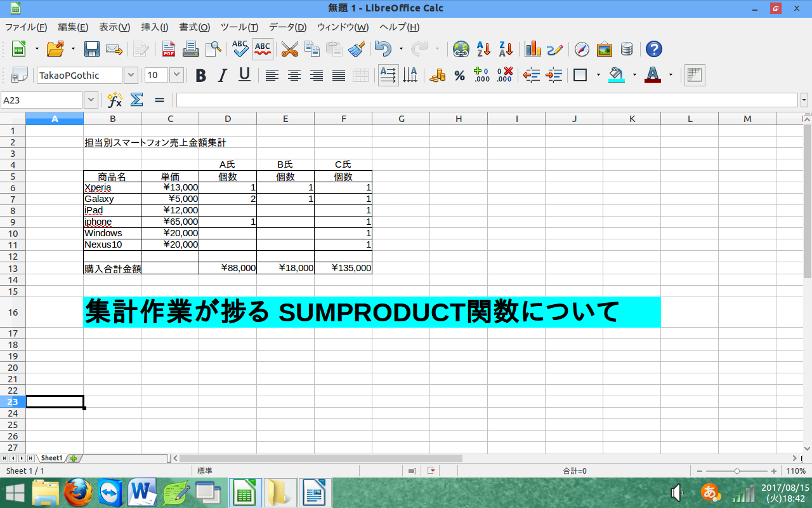The height and width of the screenshot is (508, 812).
Task: Open the データ (Data) menu
Action: (287, 27)
